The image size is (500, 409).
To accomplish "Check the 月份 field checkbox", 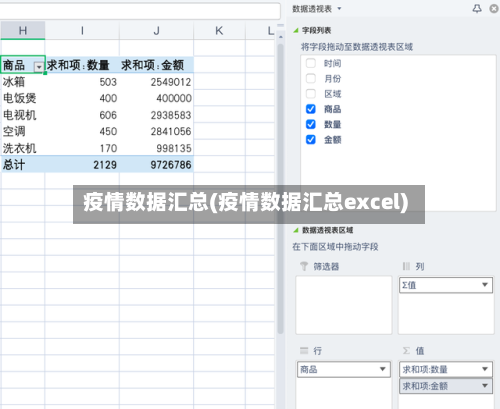I will (311, 78).
